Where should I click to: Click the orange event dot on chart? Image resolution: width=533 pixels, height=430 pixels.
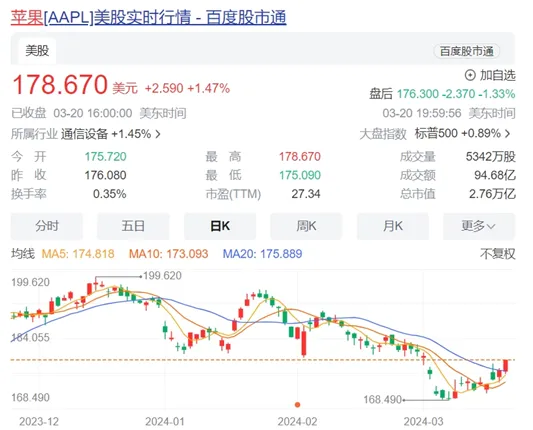pyautogui.click(x=297, y=405)
